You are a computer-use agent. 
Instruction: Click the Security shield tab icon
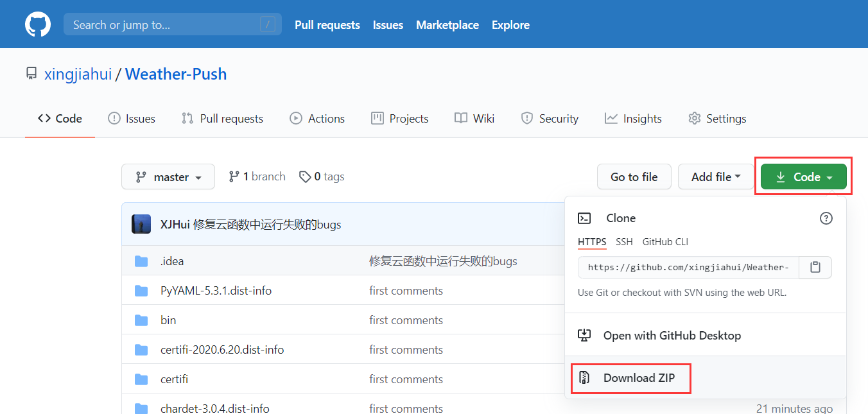tap(527, 118)
